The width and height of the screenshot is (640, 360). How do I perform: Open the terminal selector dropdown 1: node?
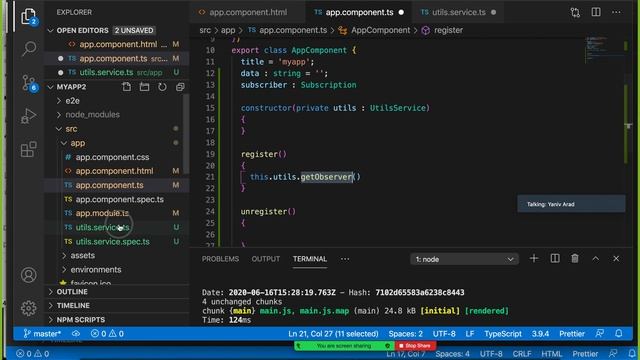pos(464,259)
